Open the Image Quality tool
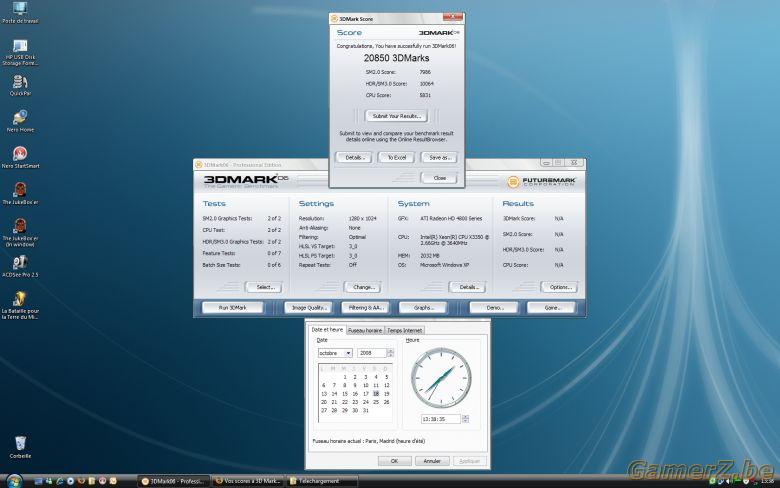The height and width of the screenshot is (488, 780). 308,308
